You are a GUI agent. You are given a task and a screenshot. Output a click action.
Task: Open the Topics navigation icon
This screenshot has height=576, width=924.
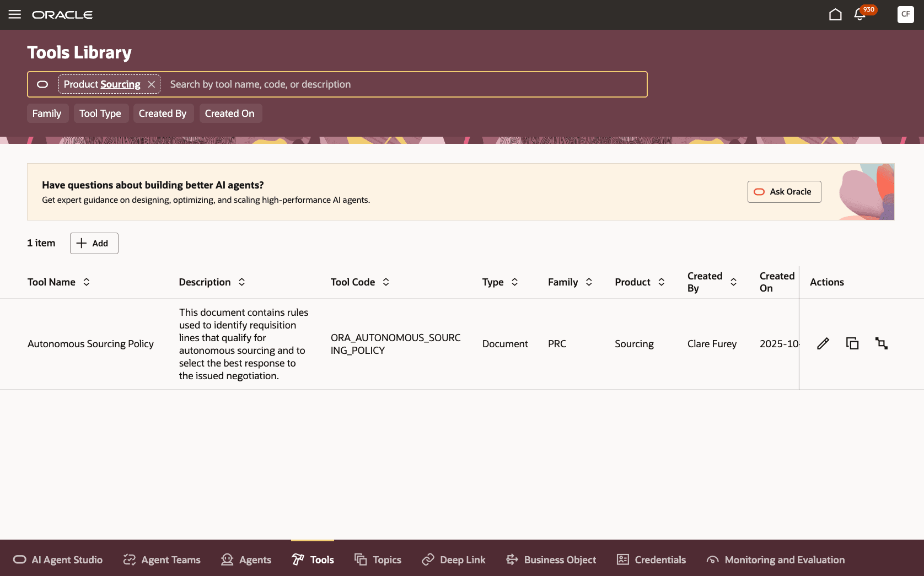361,559
